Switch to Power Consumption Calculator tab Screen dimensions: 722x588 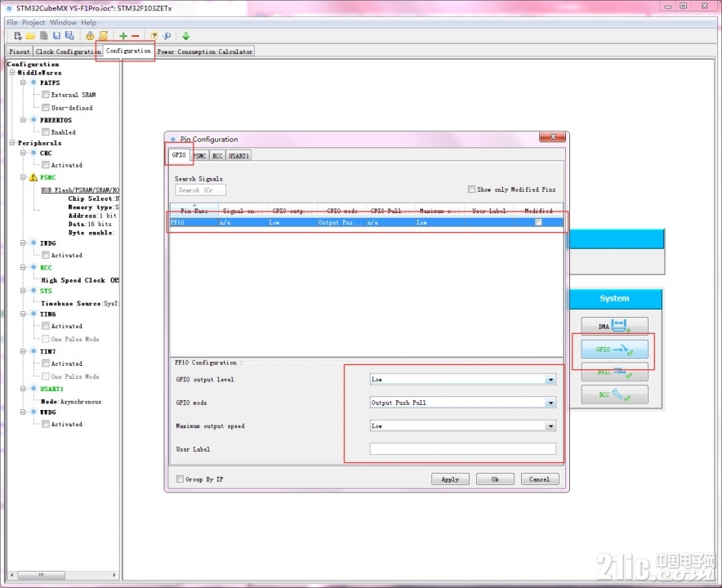(205, 51)
